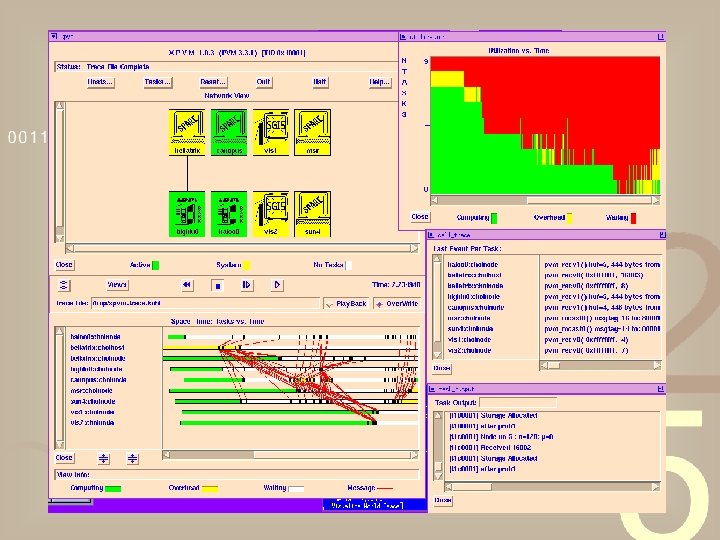Close the Task Output window
Viewport: 720px width, 540px height.
(x=443, y=500)
